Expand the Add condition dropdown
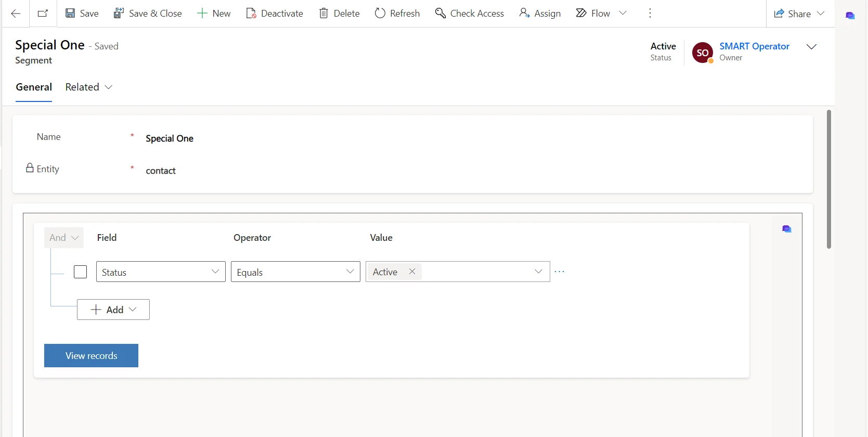Image resolution: width=868 pixels, height=437 pixels. point(113,310)
